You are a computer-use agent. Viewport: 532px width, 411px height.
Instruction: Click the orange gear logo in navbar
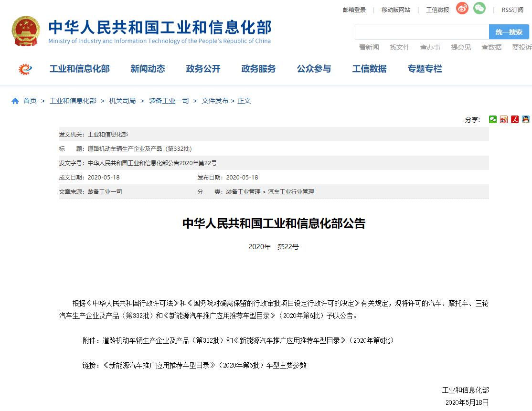pyautogui.click(x=25, y=69)
